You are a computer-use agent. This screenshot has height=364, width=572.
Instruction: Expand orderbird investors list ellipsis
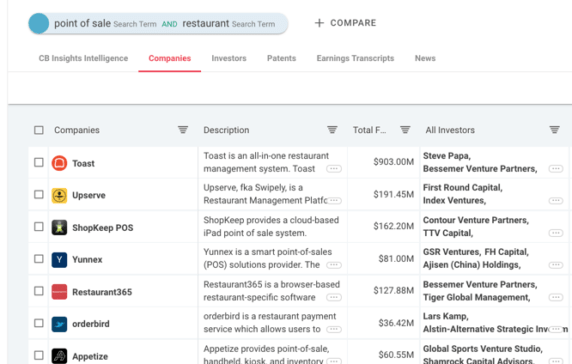coord(556,329)
